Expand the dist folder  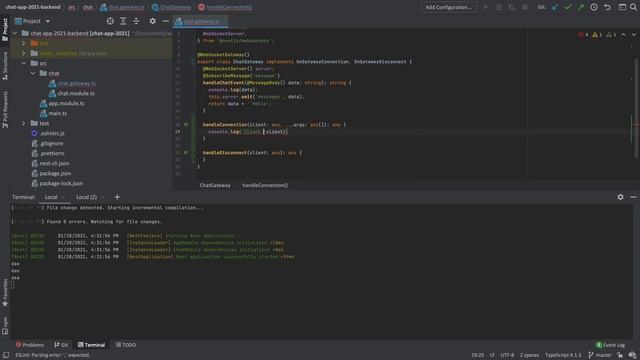[x=24, y=43]
